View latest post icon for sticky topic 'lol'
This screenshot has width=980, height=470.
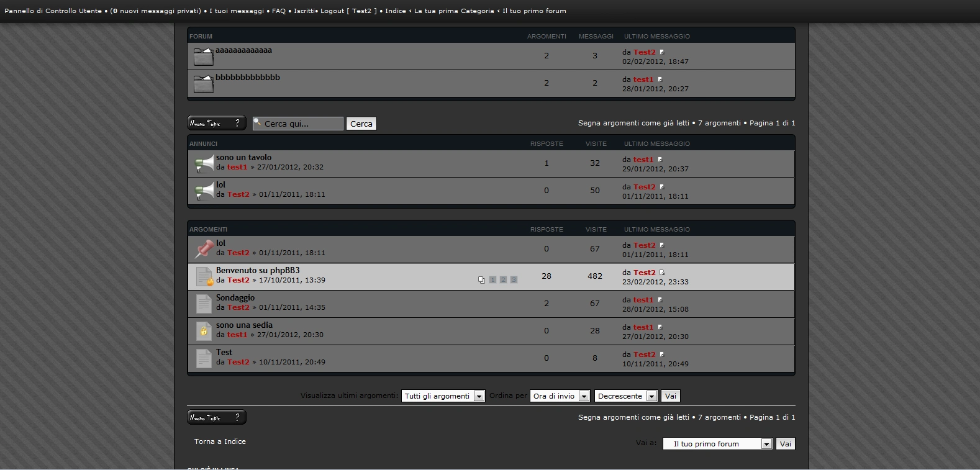click(x=661, y=245)
